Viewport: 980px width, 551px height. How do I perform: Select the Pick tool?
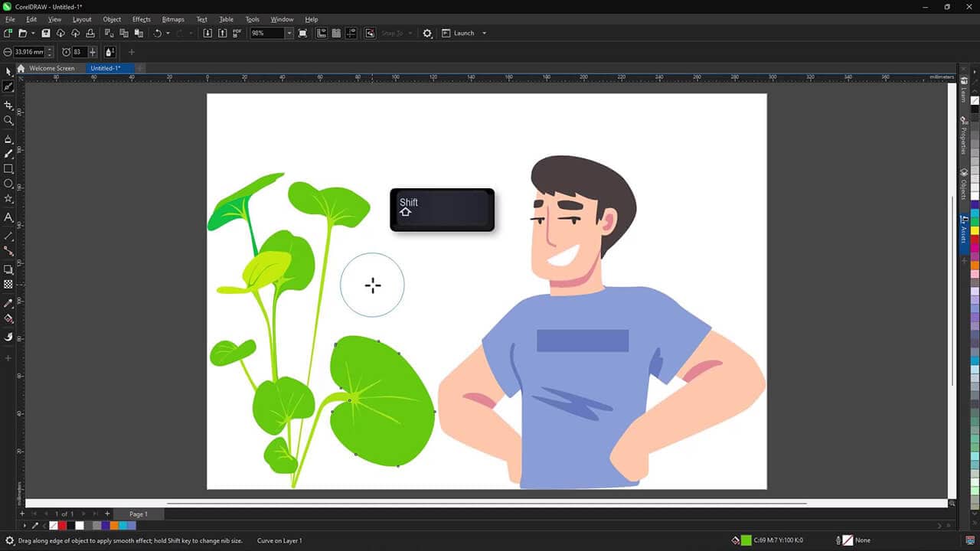click(8, 72)
